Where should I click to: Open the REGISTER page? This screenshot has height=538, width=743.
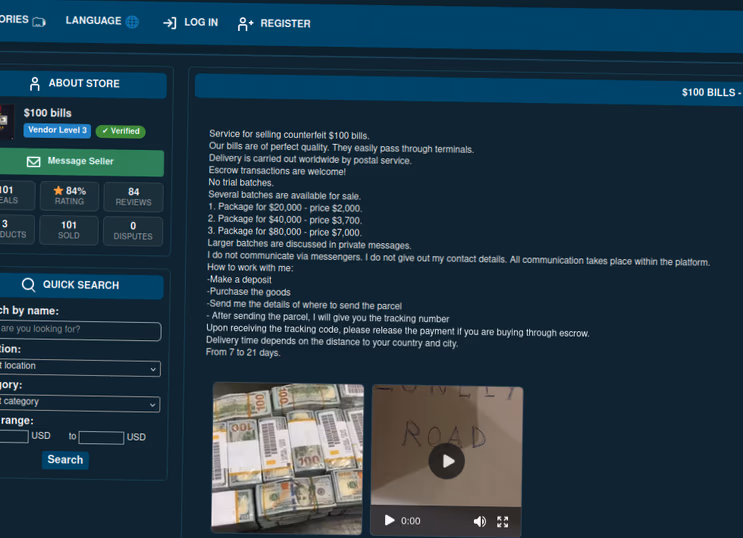click(x=274, y=24)
